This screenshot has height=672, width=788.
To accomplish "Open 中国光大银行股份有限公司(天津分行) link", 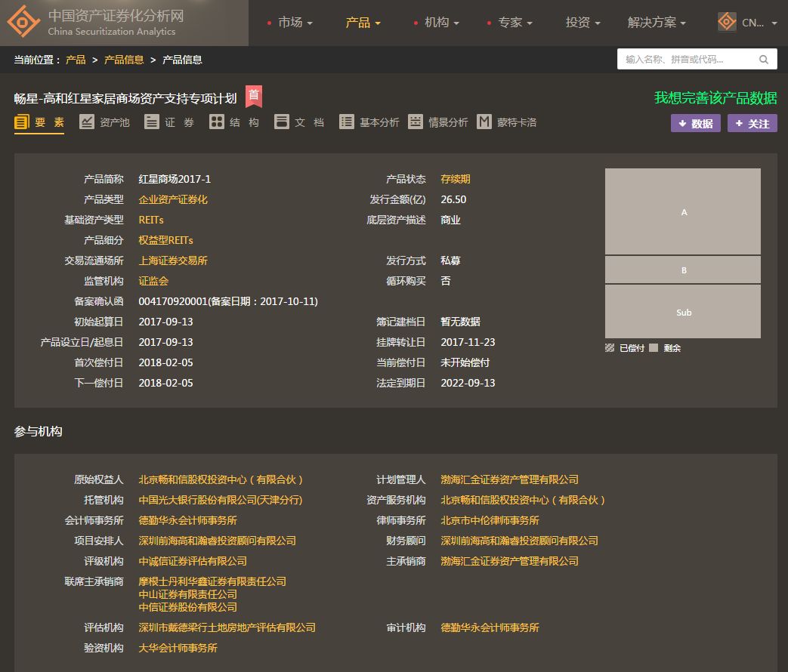I will pyautogui.click(x=221, y=501).
